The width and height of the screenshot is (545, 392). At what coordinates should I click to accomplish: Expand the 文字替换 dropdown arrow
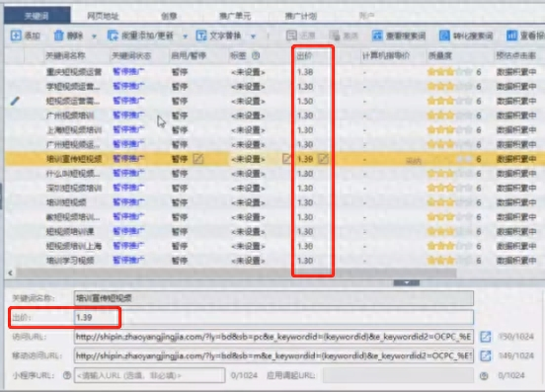tap(254, 37)
